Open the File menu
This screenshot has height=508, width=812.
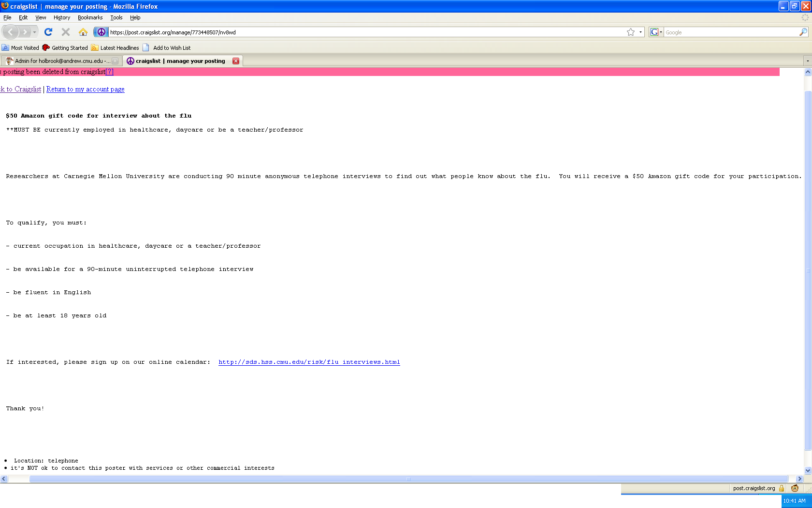7,17
